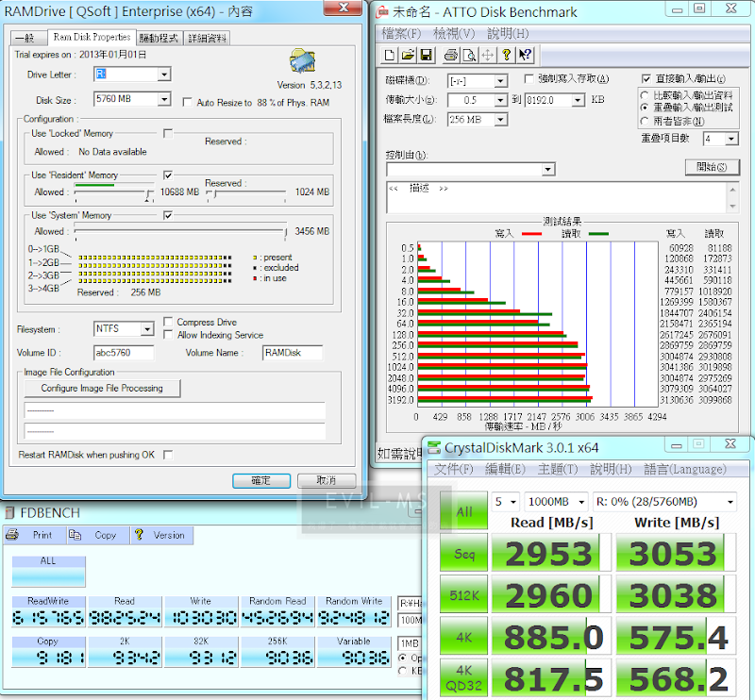
Task: Click the FDBENCH Print printer icon
Action: [x=12, y=534]
